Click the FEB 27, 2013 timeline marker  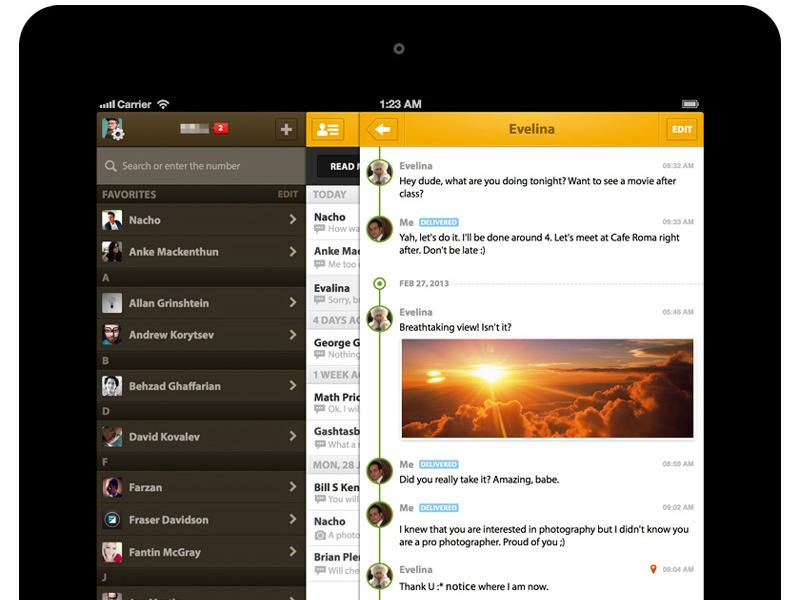point(380,283)
